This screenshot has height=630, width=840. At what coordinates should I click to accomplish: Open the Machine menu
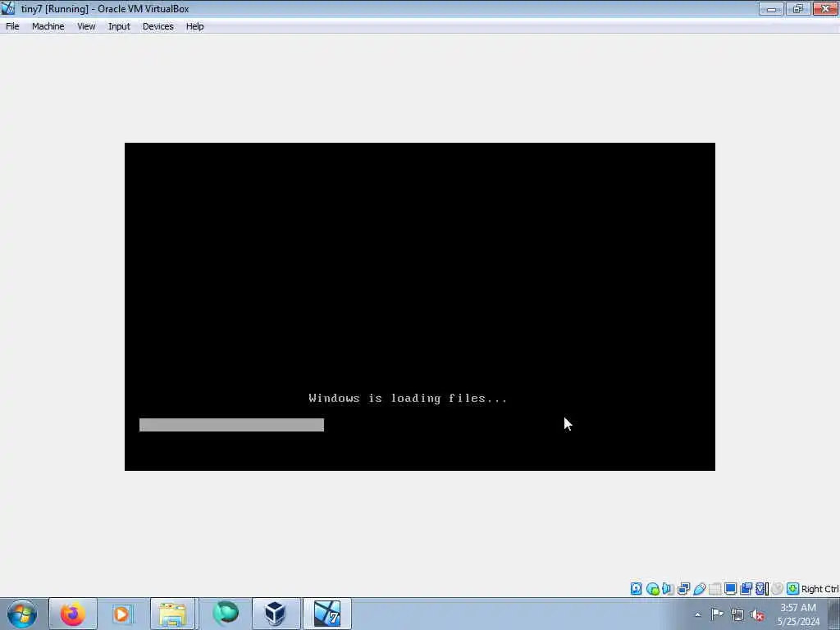pos(48,26)
